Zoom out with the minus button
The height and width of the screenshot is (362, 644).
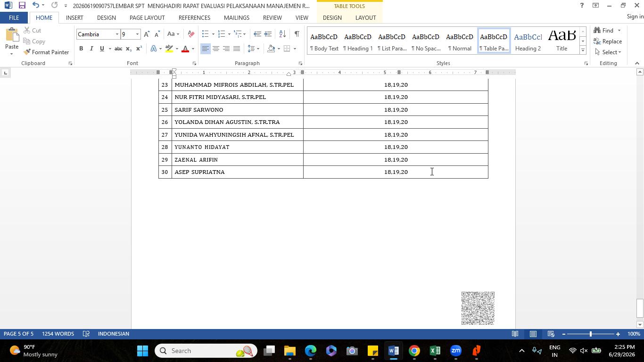pos(563,334)
